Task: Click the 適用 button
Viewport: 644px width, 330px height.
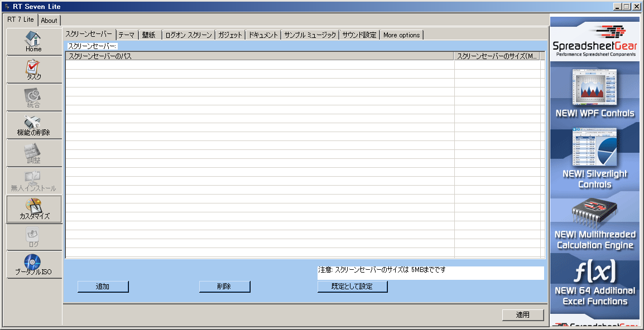Action: pos(523,315)
